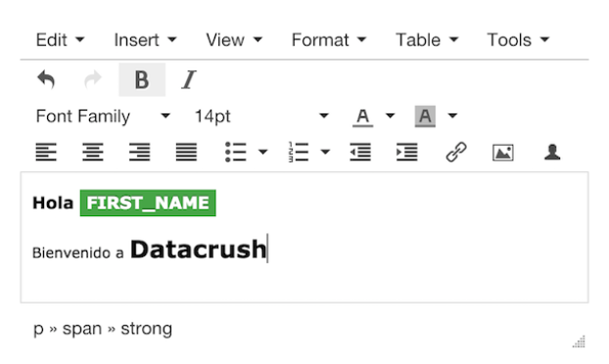This screenshot has width=609, height=364.
Task: Click the FIRST_NAME green tag
Action: (148, 203)
